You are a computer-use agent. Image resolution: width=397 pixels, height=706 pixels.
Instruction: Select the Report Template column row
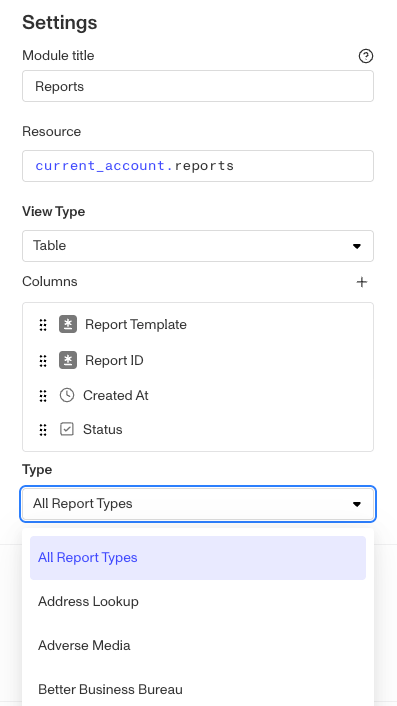tap(198, 325)
